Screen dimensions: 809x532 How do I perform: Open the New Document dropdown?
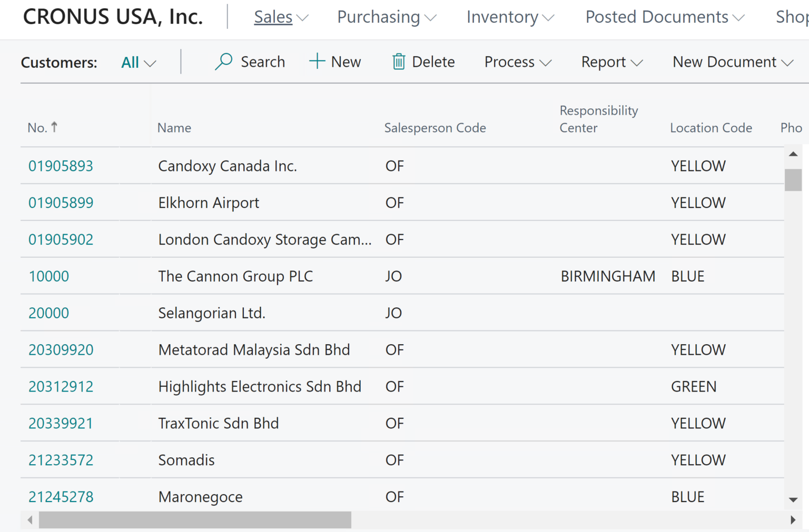(733, 62)
